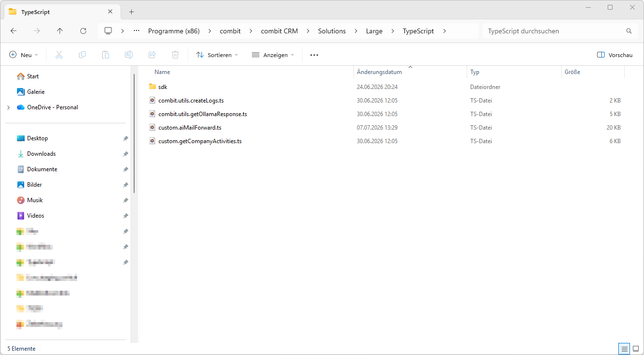Expand the chevron after TypeScript breadcrumb
This screenshot has height=355, width=644.
(445, 31)
